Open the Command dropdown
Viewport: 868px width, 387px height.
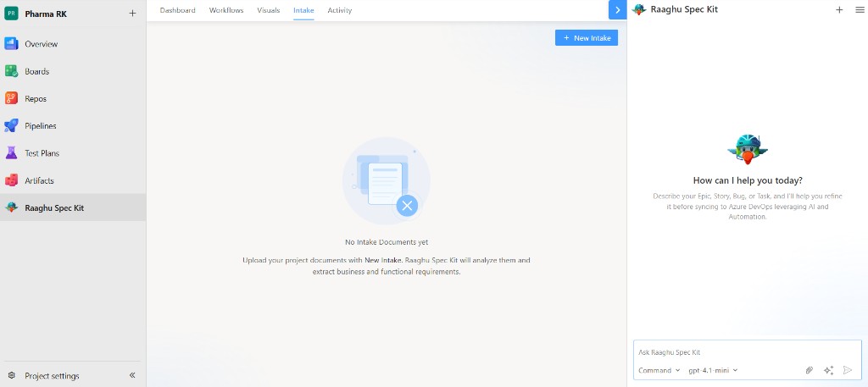(659, 370)
